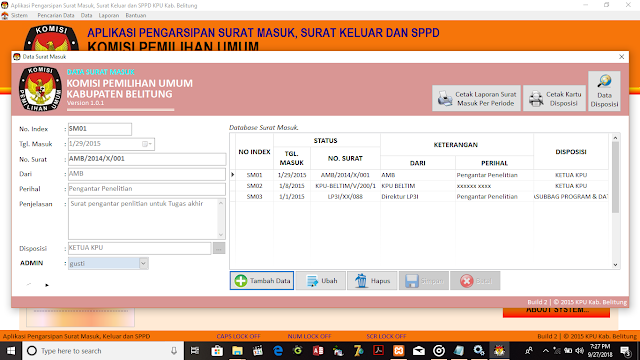640x360 pixels.
Task: Click the No. Surat input field
Action: coord(147,159)
